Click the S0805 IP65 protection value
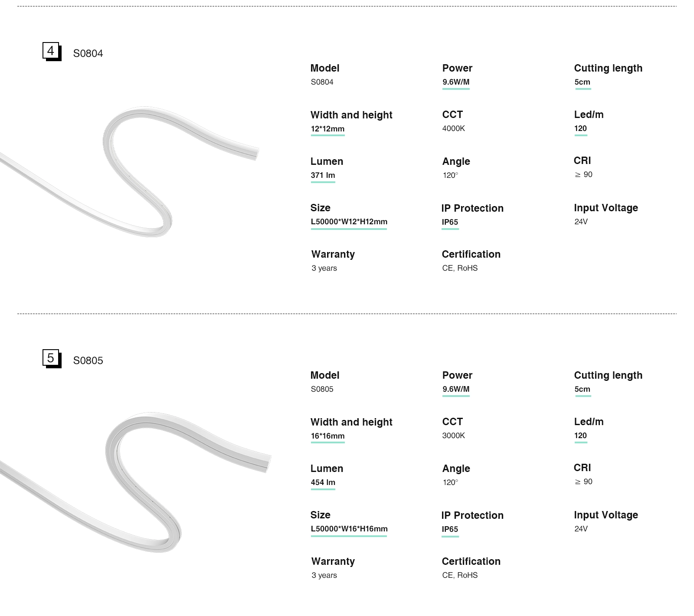The height and width of the screenshot is (616, 694). pos(450,529)
